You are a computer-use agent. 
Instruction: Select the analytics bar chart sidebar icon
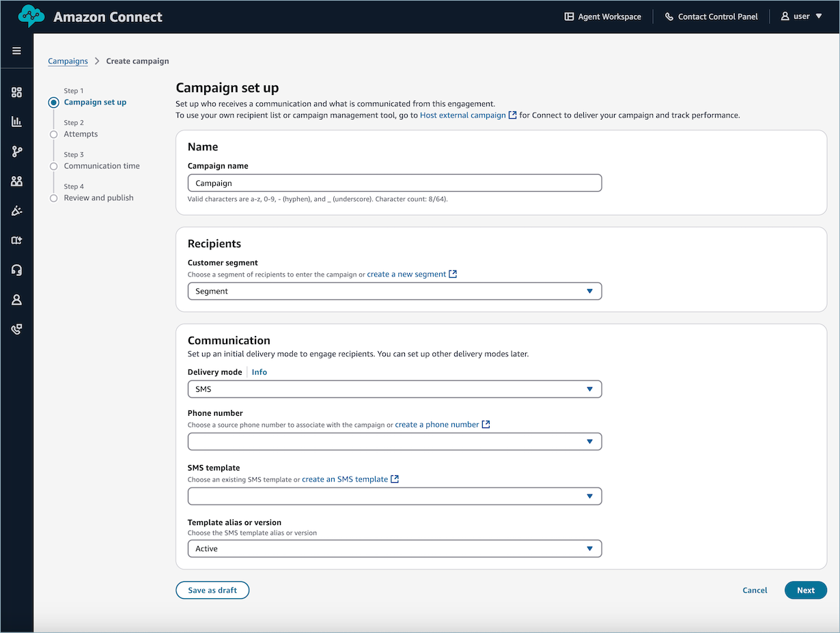click(x=16, y=122)
